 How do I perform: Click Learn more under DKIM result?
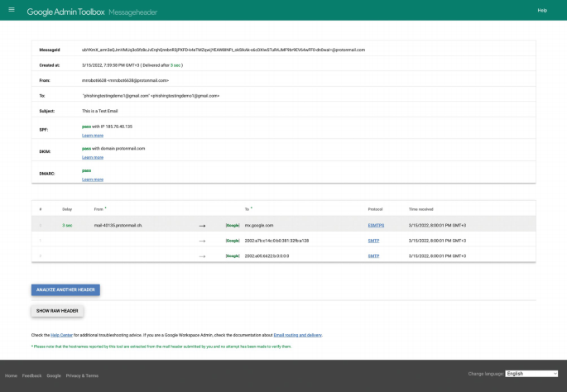coord(93,157)
